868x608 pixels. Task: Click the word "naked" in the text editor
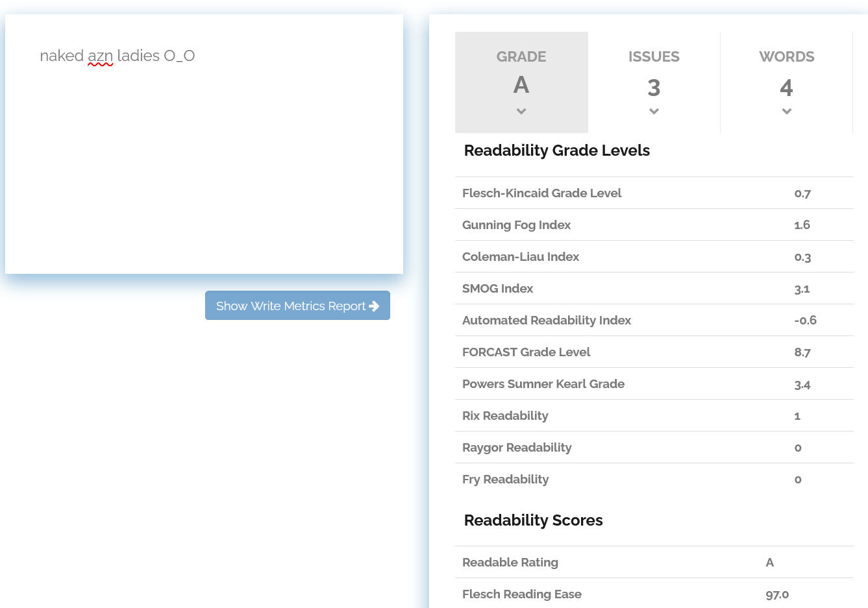click(62, 56)
